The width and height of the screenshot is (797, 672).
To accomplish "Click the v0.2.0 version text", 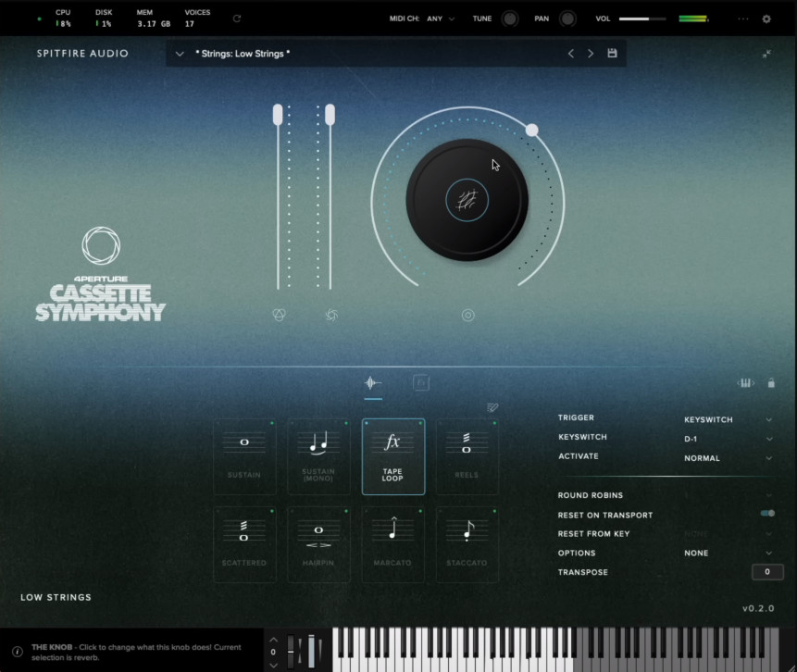I will [758, 608].
